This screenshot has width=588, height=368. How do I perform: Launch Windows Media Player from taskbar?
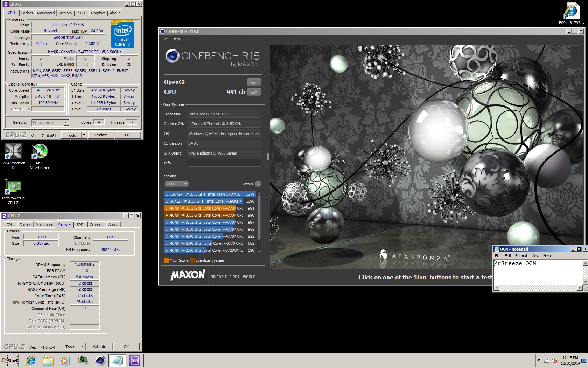(x=65, y=361)
